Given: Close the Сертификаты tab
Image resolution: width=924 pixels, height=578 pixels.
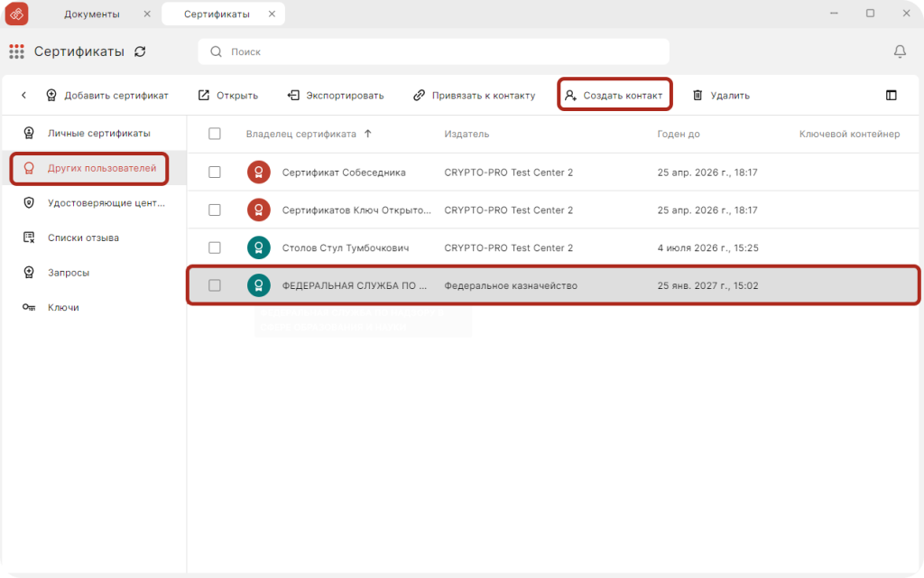Looking at the screenshot, I should [272, 14].
